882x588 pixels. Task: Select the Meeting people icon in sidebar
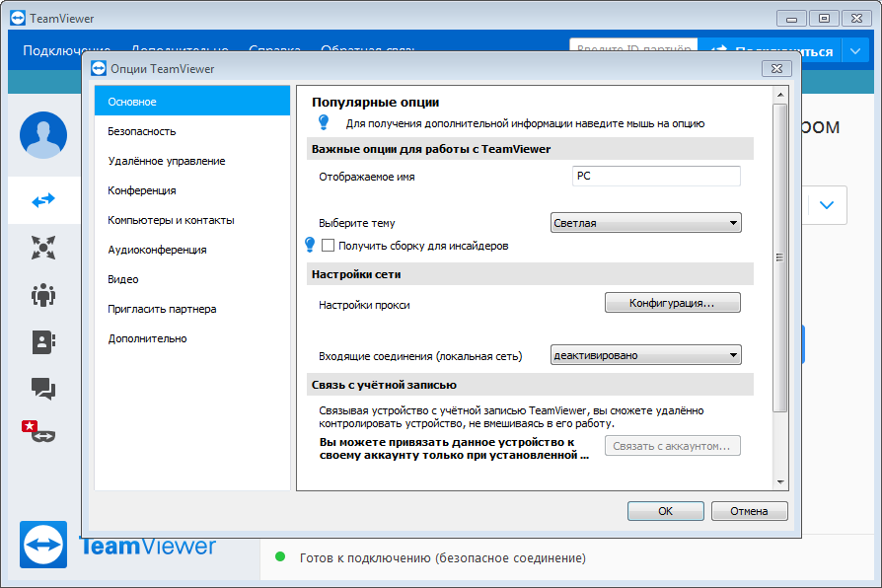click(x=43, y=295)
